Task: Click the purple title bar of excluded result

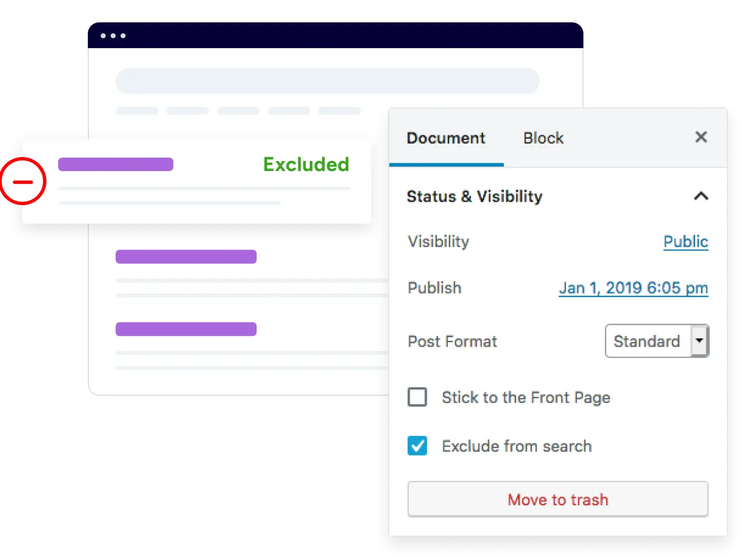Action: coord(115,164)
